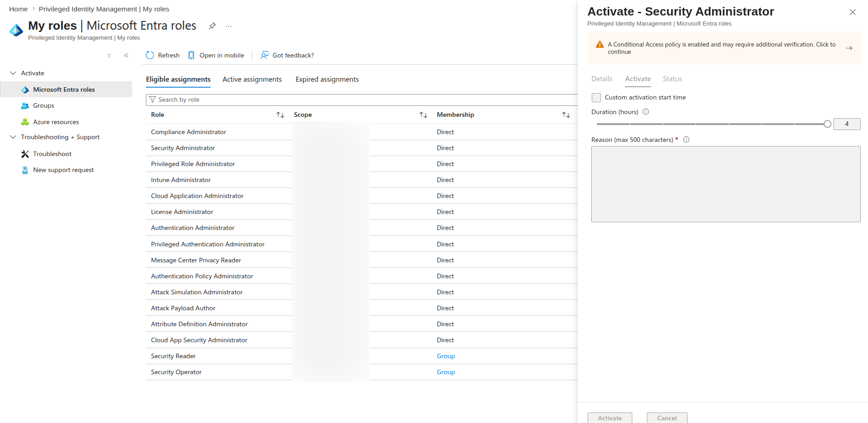Screen dimensions: 868x423
Task: Switch to Active assignments tab
Action: (x=252, y=79)
